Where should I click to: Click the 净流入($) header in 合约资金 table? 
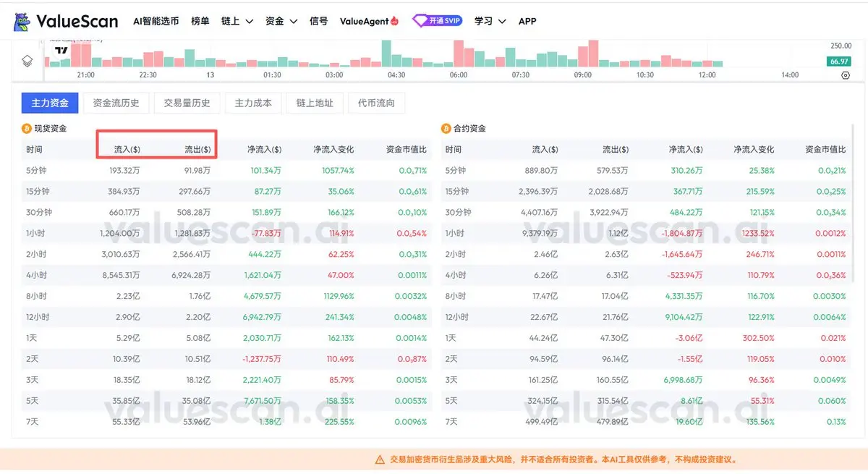click(x=685, y=150)
